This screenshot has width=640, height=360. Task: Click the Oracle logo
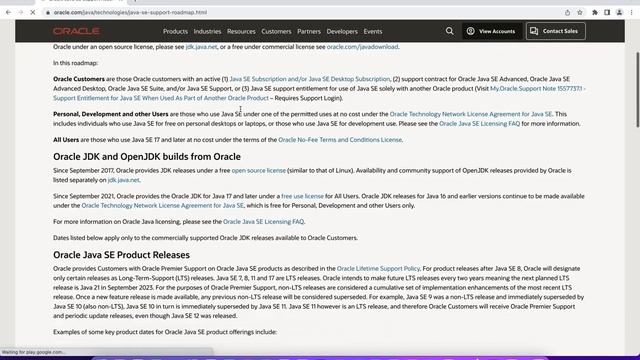click(x=76, y=31)
